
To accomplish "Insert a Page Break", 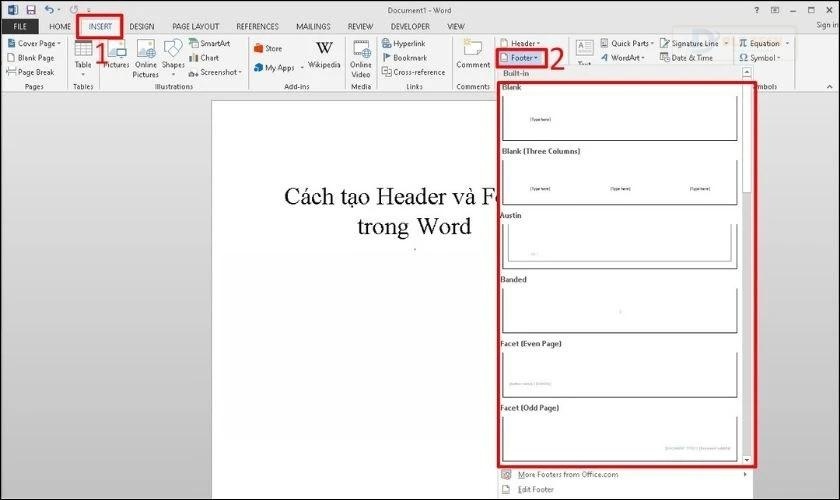I will tap(31, 72).
